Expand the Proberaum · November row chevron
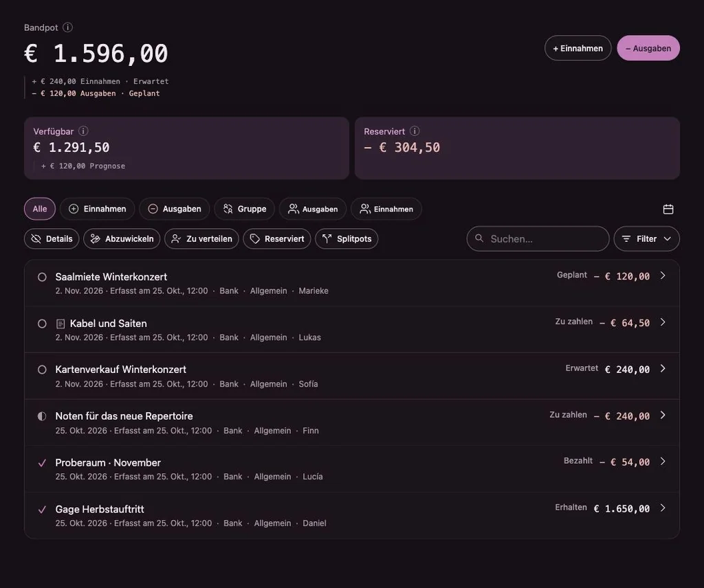The height and width of the screenshot is (588, 704). [663, 461]
